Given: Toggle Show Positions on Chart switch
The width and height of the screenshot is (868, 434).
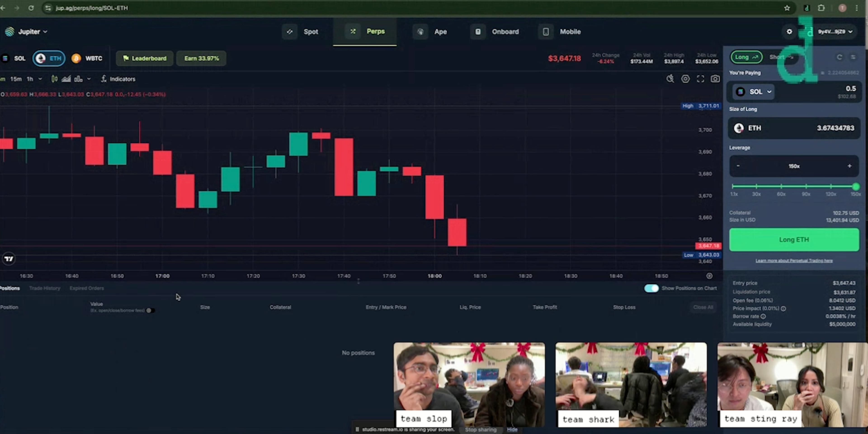Looking at the screenshot, I should point(651,288).
